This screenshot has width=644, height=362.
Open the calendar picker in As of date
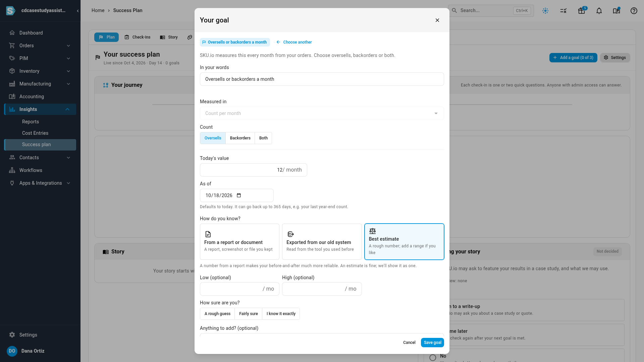(x=239, y=195)
